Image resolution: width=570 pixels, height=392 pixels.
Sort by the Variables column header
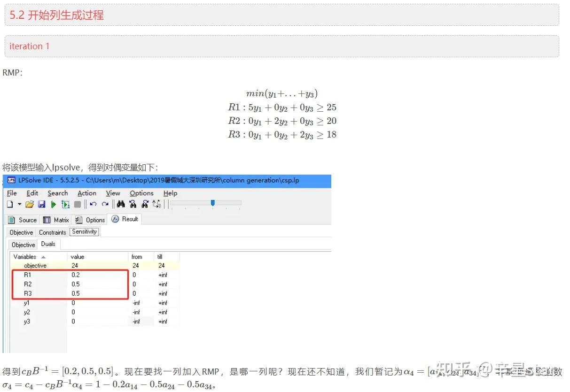click(x=24, y=257)
